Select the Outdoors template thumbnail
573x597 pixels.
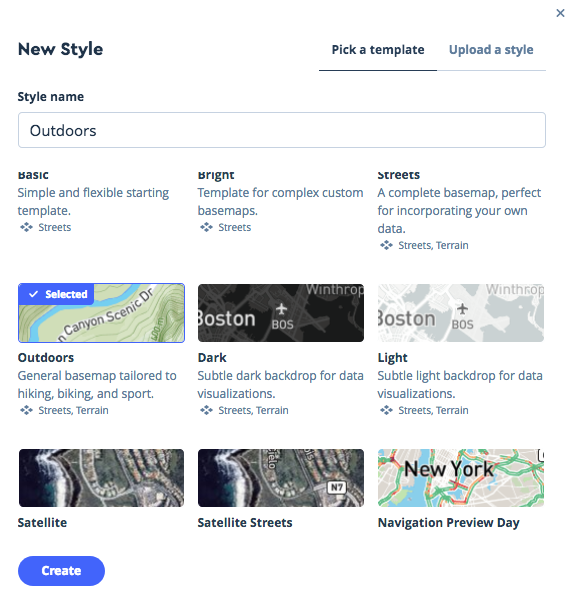101,313
